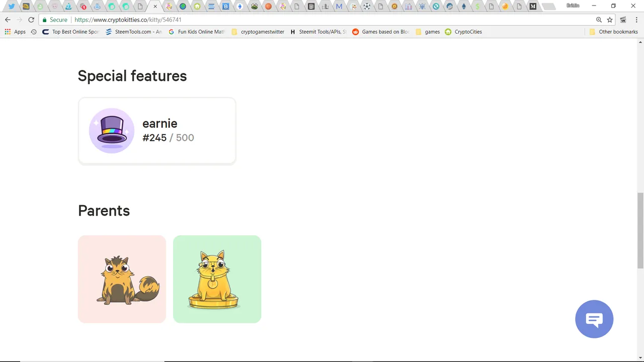
Task: Open Games based on Blockchain Reddit bookmark
Action: 381,32
